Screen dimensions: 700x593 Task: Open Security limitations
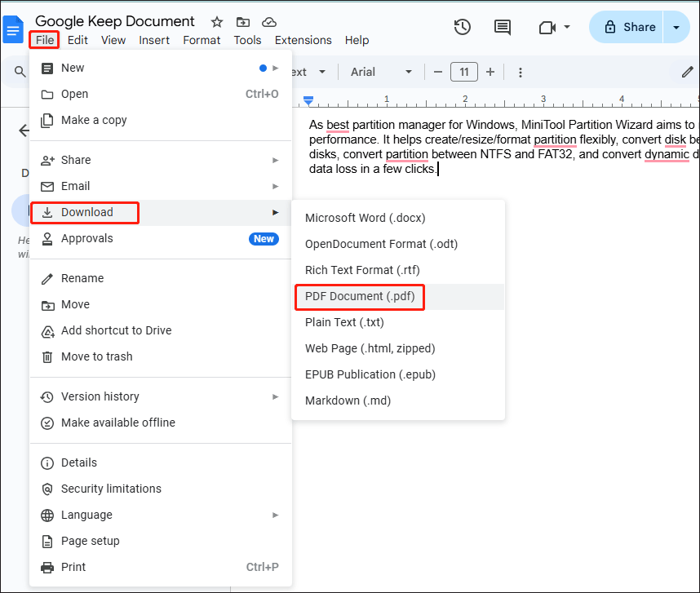pos(161,489)
